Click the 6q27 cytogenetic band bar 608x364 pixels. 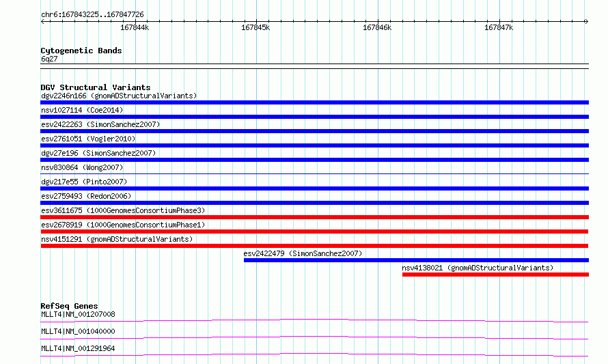click(314, 66)
